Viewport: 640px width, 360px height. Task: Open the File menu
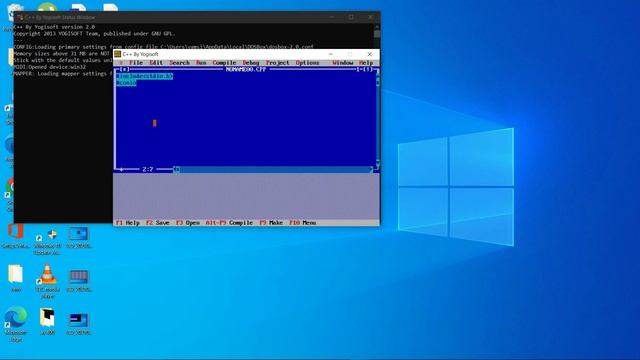(136, 63)
